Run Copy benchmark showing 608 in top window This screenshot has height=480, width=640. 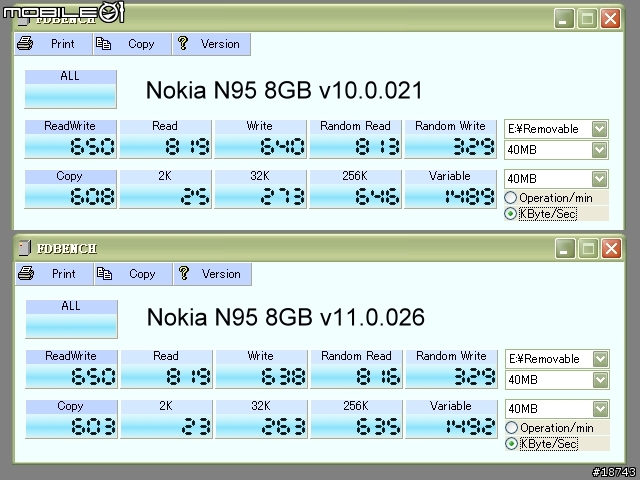tap(70, 189)
